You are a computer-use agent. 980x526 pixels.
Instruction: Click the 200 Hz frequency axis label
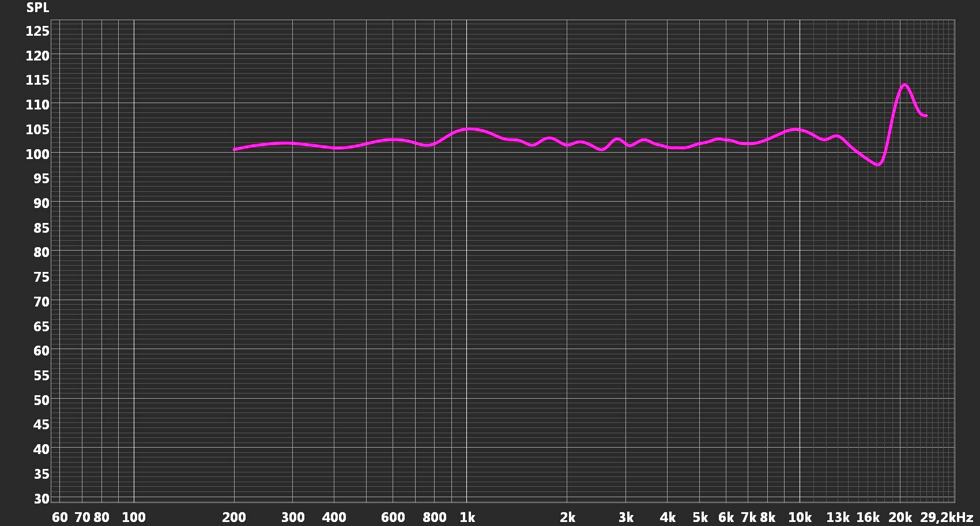[234, 517]
